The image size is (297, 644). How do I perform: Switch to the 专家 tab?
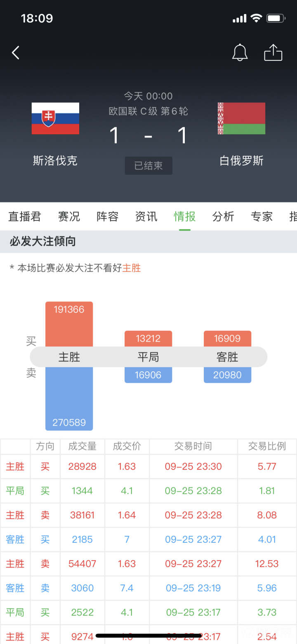coord(262,216)
